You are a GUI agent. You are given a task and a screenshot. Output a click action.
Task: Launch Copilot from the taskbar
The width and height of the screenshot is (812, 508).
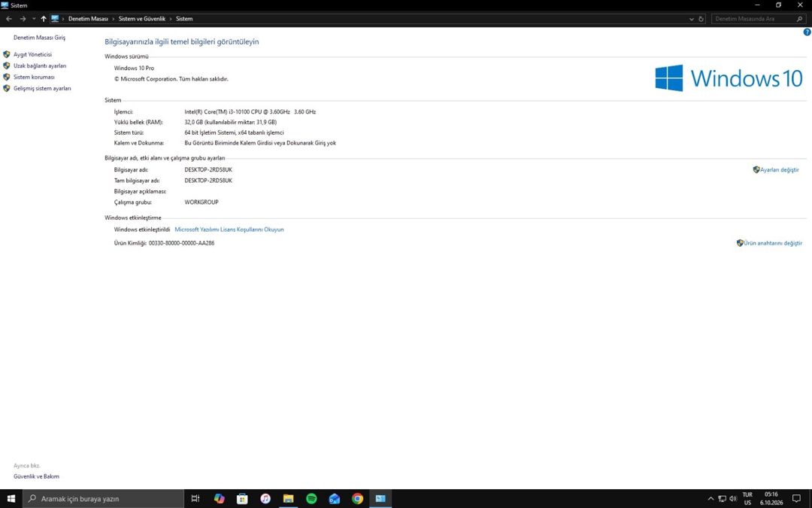[x=219, y=499]
